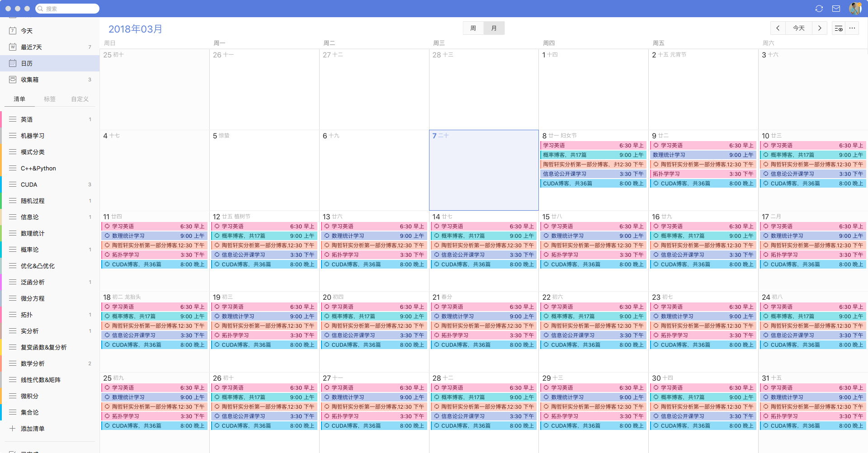Switch to 周 week view
Screen dimensions: 868x453
473,28
